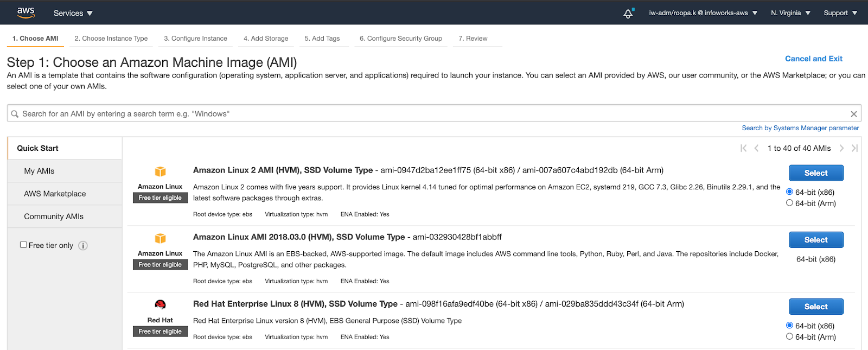
Task: Click the Step 1 Choose an AMI heading
Action: 152,62
